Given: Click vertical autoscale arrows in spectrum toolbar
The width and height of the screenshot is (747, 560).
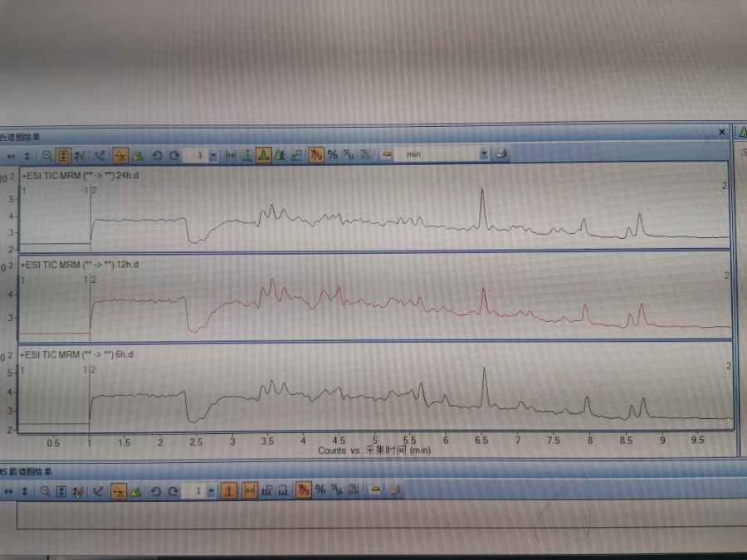Looking at the screenshot, I should tap(25, 491).
